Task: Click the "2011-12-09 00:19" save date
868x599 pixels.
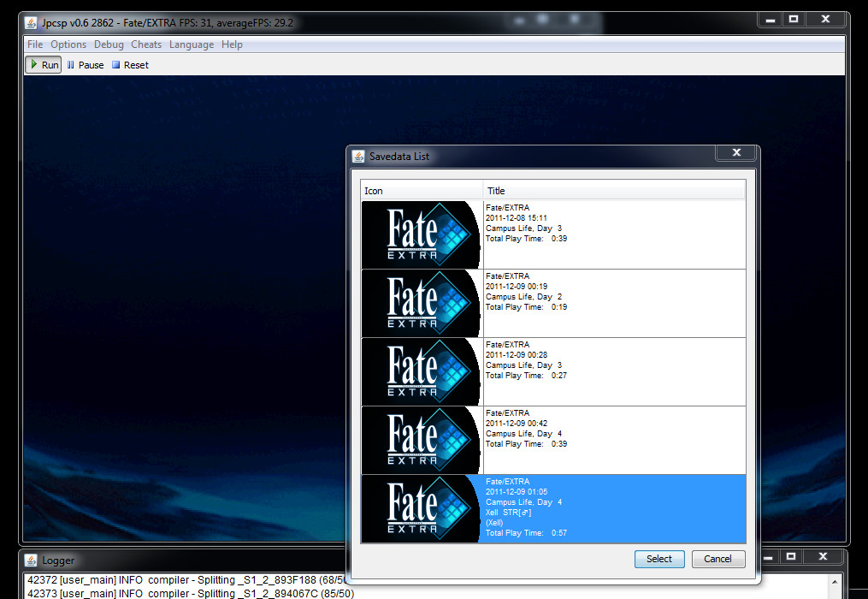Action: coord(516,287)
